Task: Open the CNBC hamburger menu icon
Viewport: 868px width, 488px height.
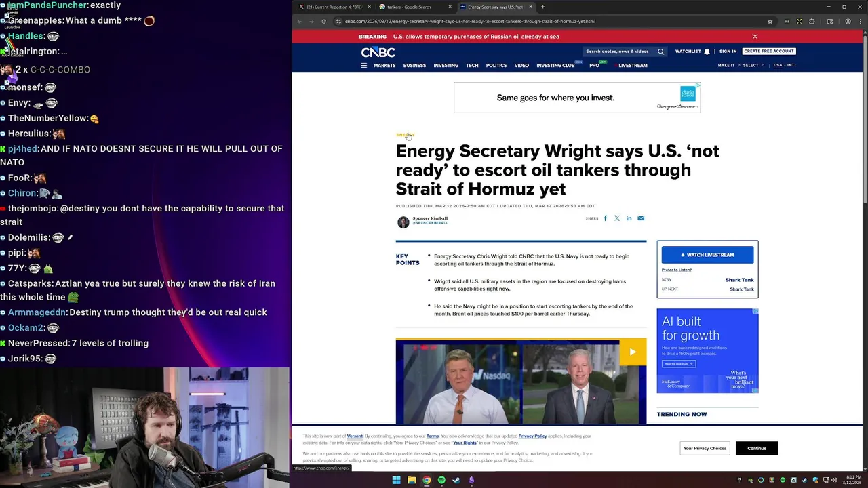Action: pos(364,66)
